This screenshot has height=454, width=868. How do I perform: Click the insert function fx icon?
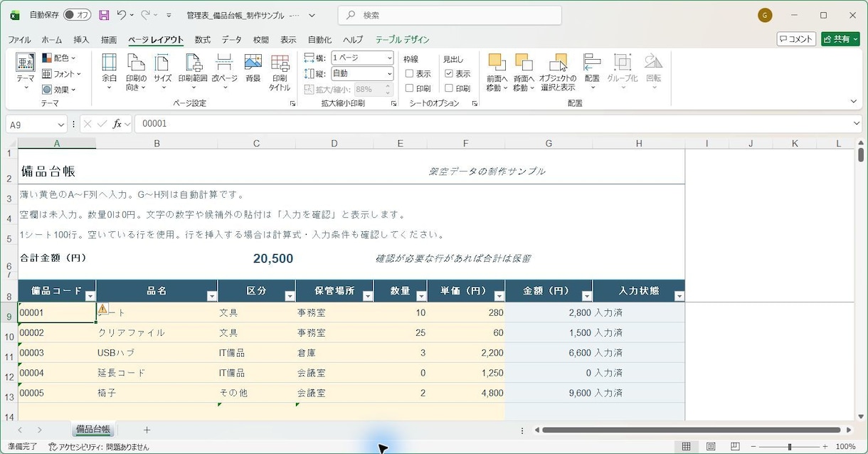117,124
